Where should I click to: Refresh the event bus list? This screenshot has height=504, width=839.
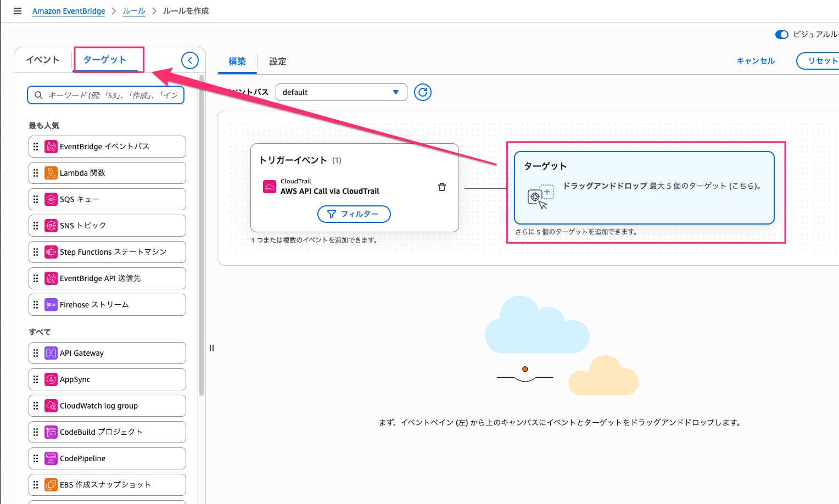click(422, 92)
